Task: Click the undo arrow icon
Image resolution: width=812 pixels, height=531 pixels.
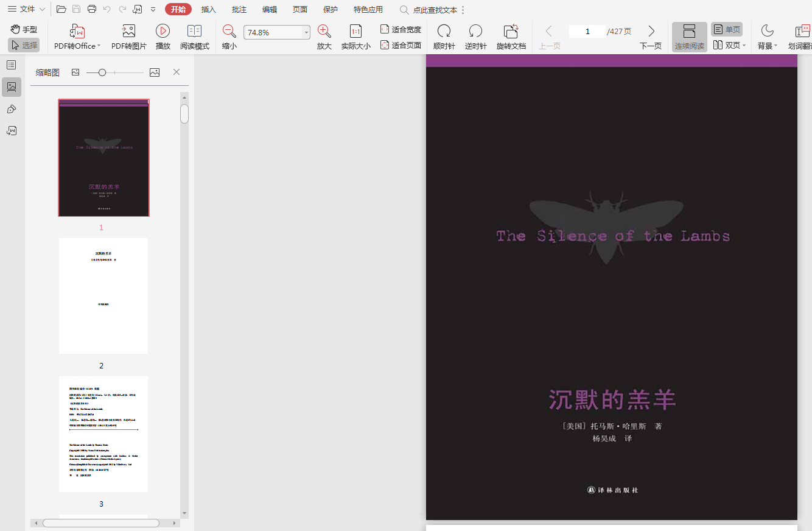Action: [x=107, y=9]
